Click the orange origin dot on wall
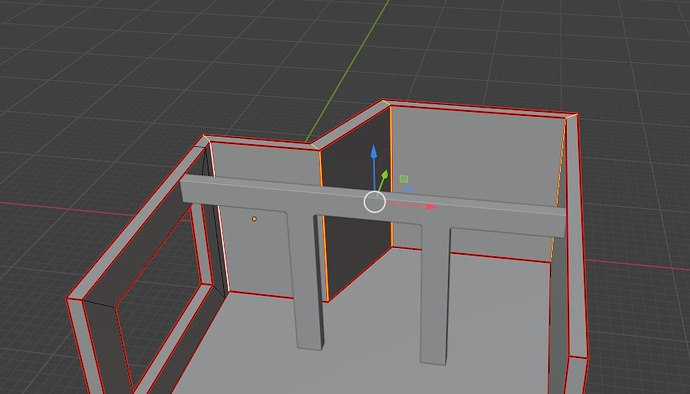This screenshot has width=690, height=394. [254, 219]
